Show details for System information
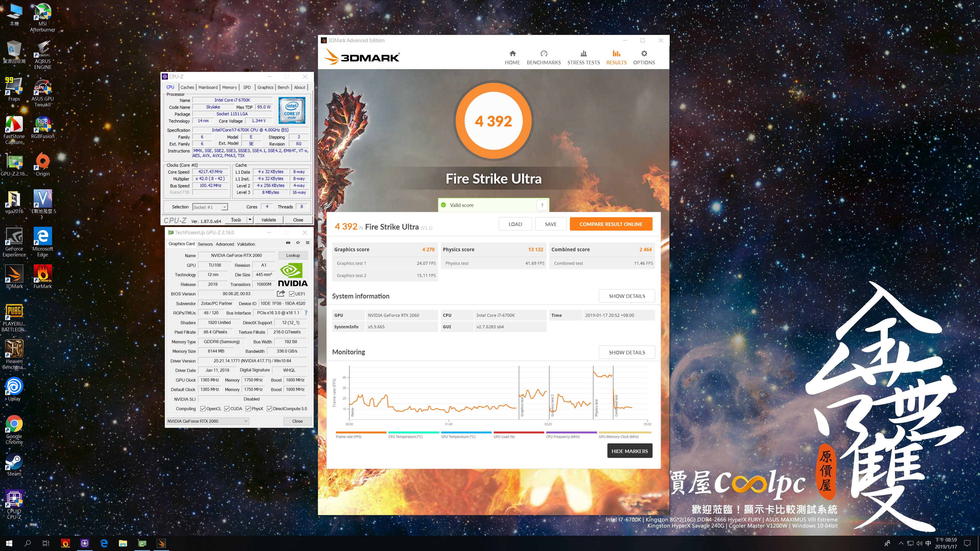This screenshot has width=980, height=551. [627, 296]
